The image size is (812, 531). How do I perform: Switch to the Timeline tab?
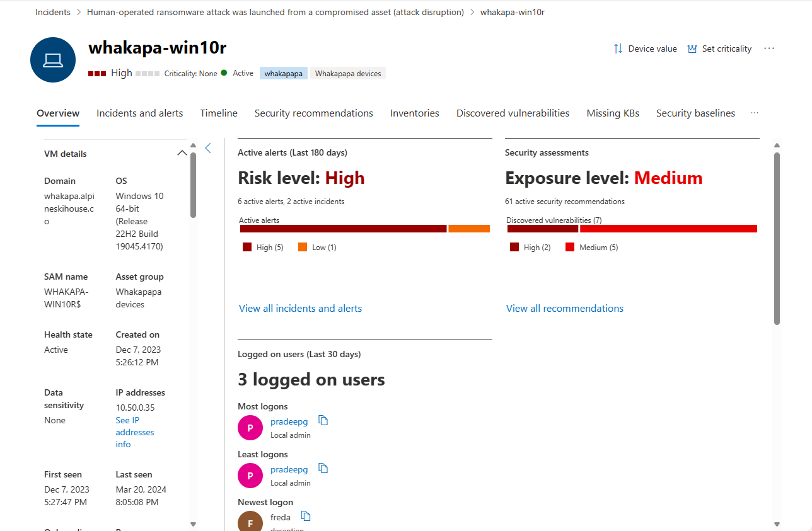click(219, 113)
